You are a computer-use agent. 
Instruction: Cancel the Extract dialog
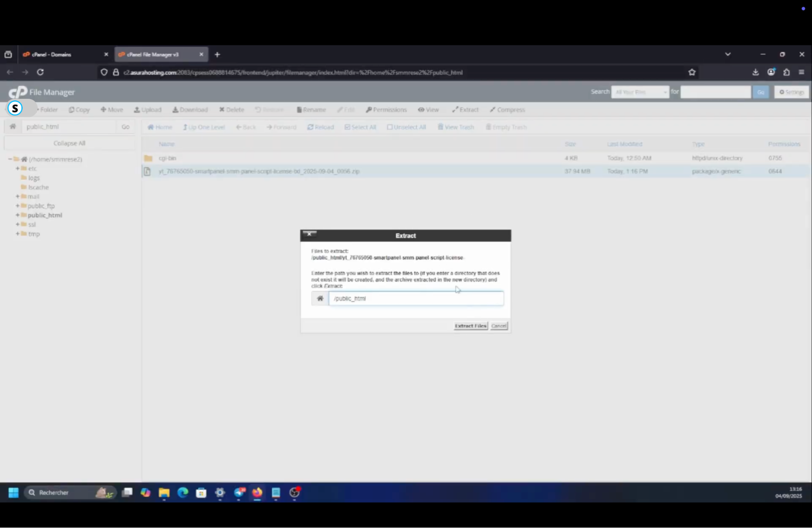pyautogui.click(x=499, y=326)
